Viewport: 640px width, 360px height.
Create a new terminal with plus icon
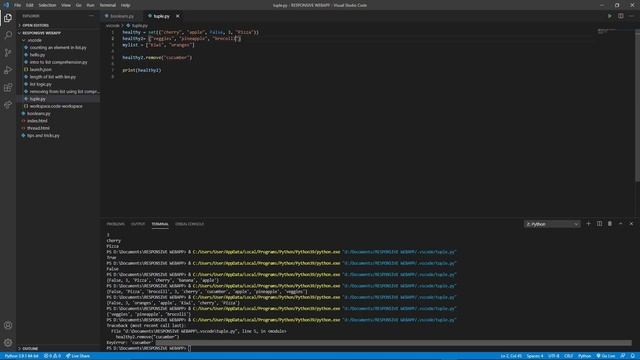tap(588, 224)
